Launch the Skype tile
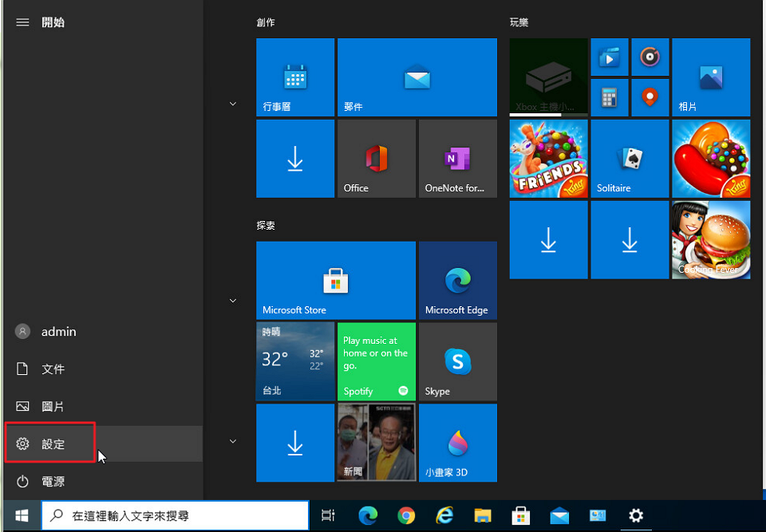Screen dimensions: 766x532 [x=458, y=361]
